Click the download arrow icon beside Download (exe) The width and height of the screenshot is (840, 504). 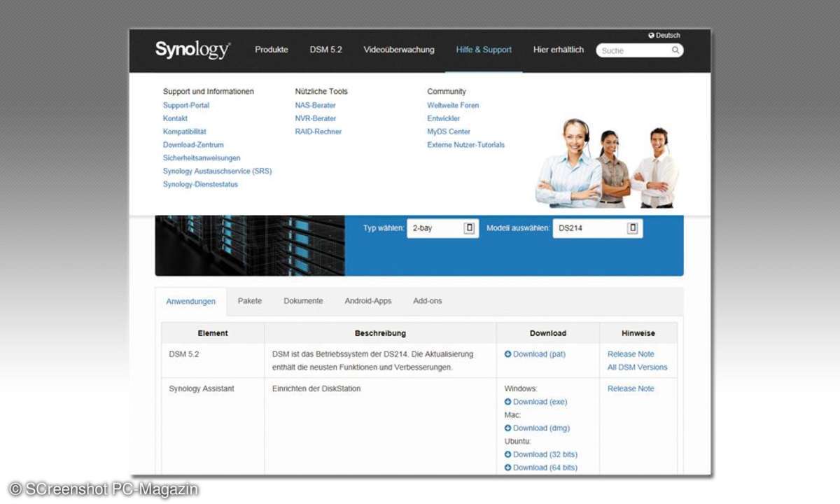[508, 402]
